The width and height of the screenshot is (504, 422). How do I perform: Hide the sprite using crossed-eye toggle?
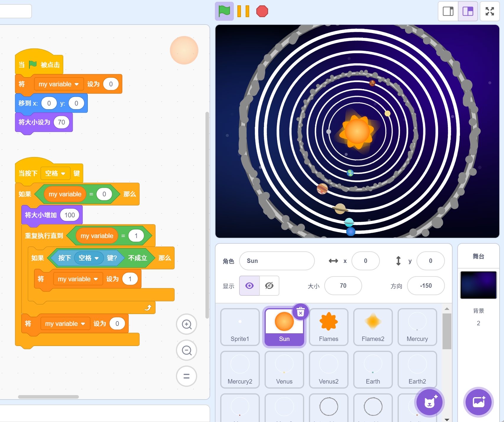click(x=269, y=286)
